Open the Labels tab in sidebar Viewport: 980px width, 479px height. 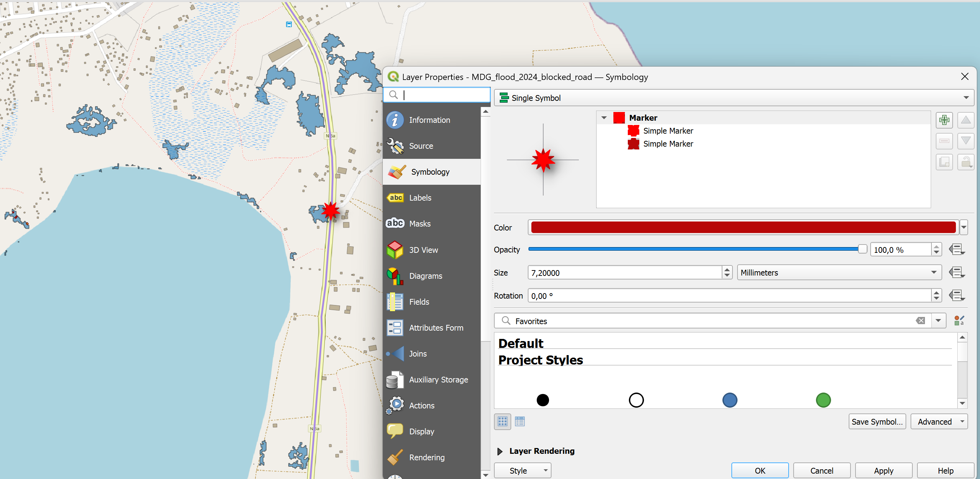tap(420, 198)
